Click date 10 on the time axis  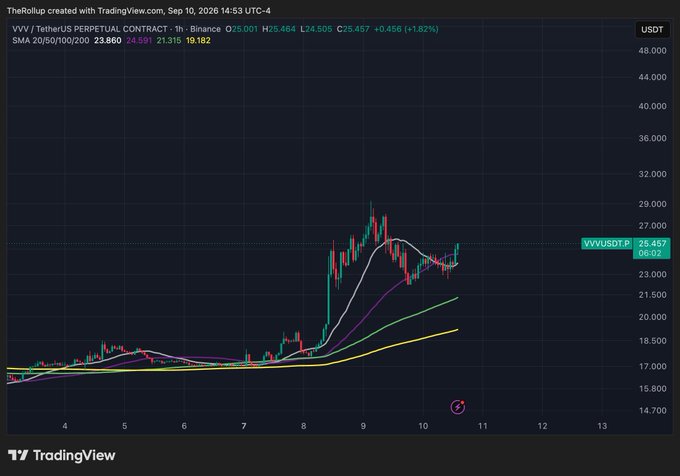[423, 426]
